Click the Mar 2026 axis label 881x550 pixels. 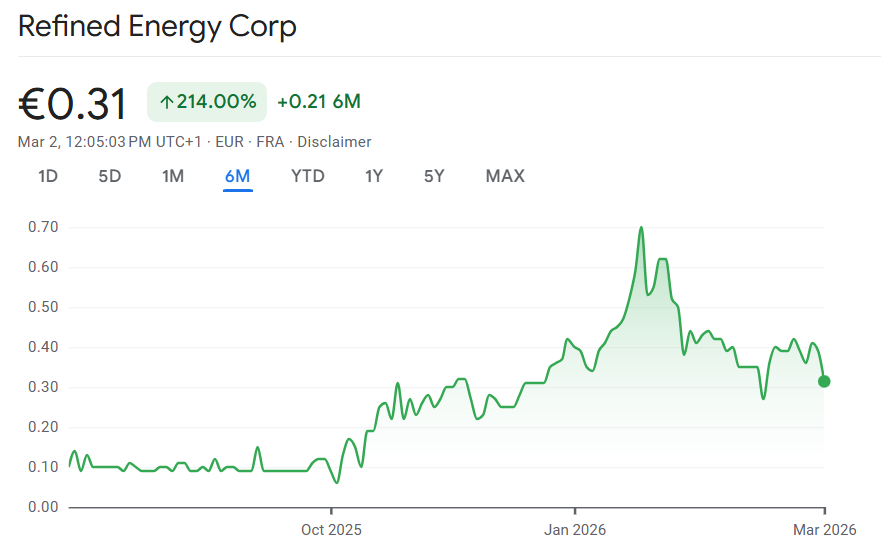coord(824,527)
